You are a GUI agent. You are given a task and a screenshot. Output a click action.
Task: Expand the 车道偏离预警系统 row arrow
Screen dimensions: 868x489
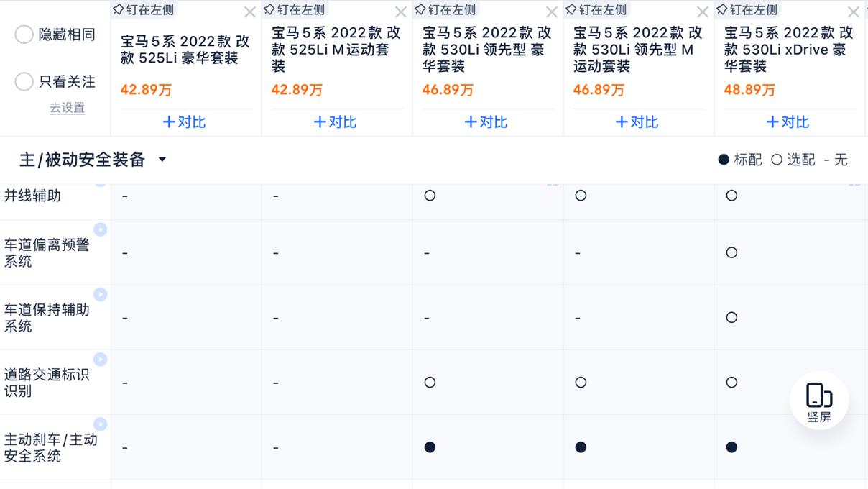click(x=101, y=229)
